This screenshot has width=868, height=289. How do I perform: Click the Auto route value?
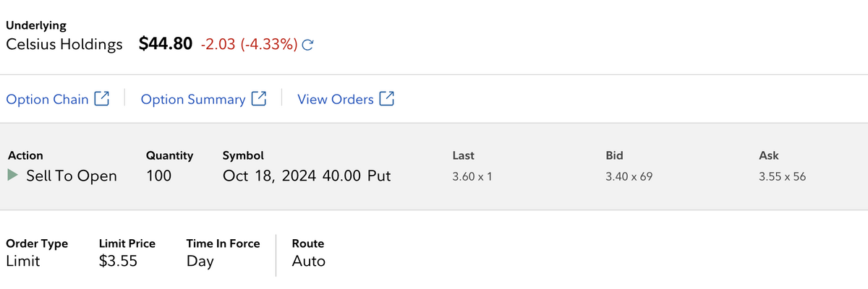click(x=309, y=261)
